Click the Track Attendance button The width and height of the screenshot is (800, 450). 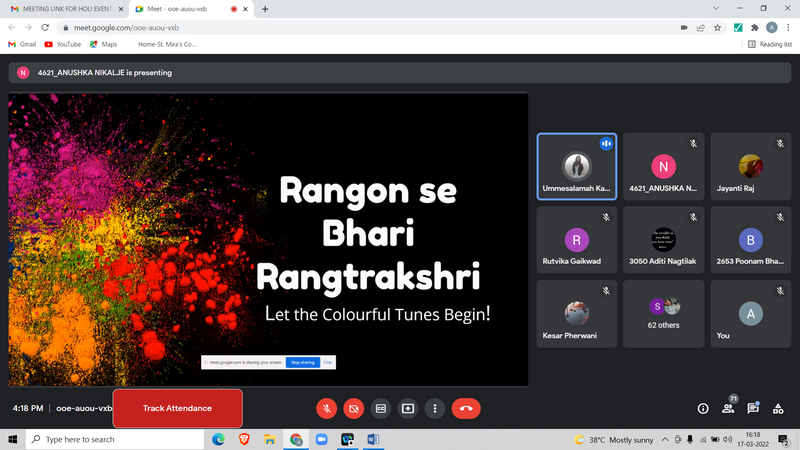click(178, 408)
